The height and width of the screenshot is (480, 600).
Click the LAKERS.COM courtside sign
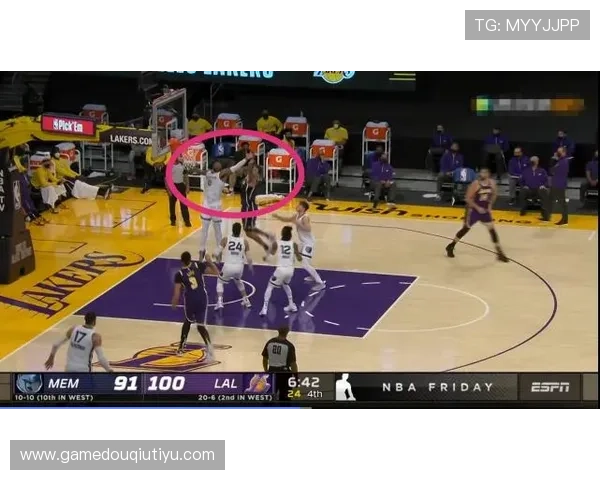click(131, 139)
